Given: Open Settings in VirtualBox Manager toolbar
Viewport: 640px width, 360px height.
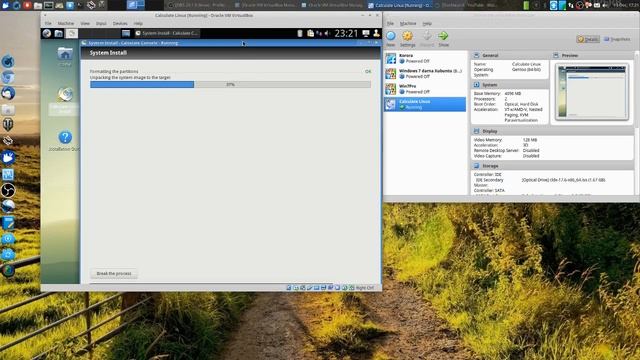Looking at the screenshot, I should click(x=407, y=38).
